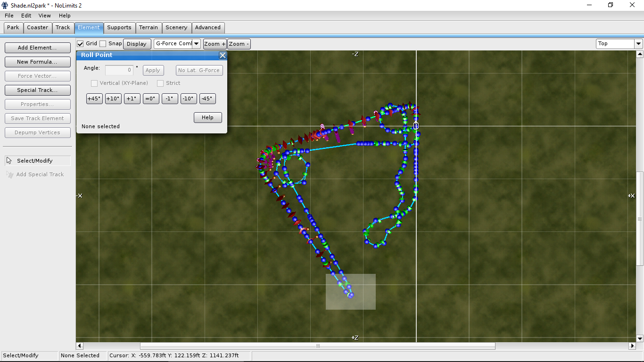Open the Edit menu
The width and height of the screenshot is (644, 362).
pos(26,16)
